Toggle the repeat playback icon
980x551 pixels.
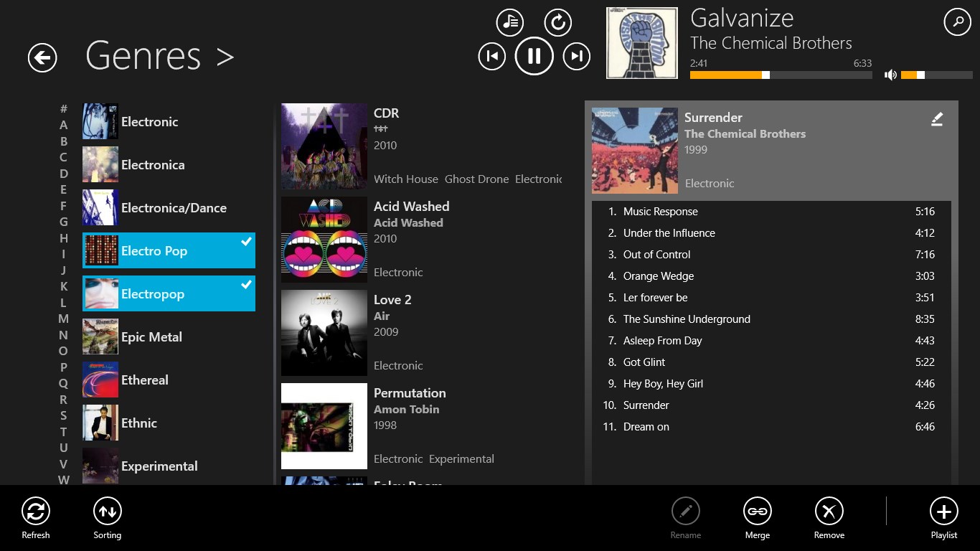pyautogui.click(x=557, y=23)
